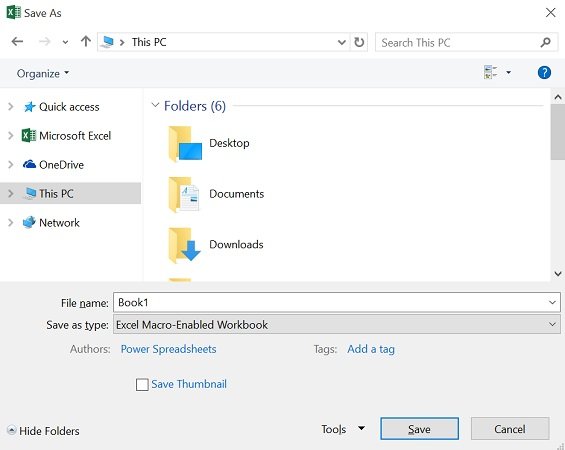The width and height of the screenshot is (565, 450).
Task: Expand the Quick access tree node
Action: [x=11, y=107]
